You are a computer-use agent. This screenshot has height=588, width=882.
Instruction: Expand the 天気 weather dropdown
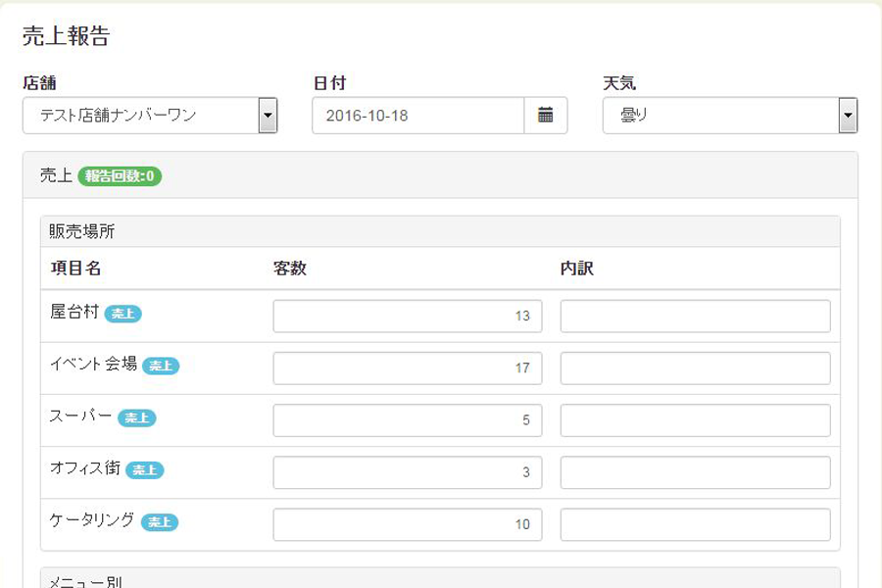click(x=729, y=116)
